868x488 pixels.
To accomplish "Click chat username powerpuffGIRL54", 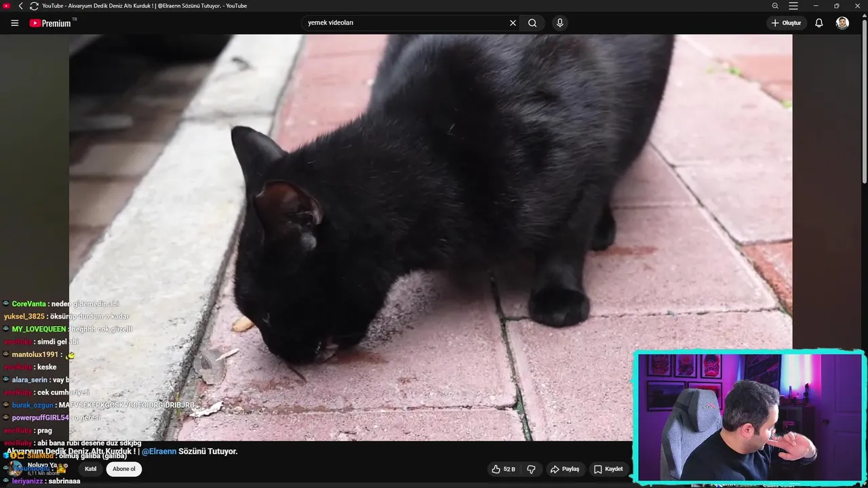I will pos(40,418).
